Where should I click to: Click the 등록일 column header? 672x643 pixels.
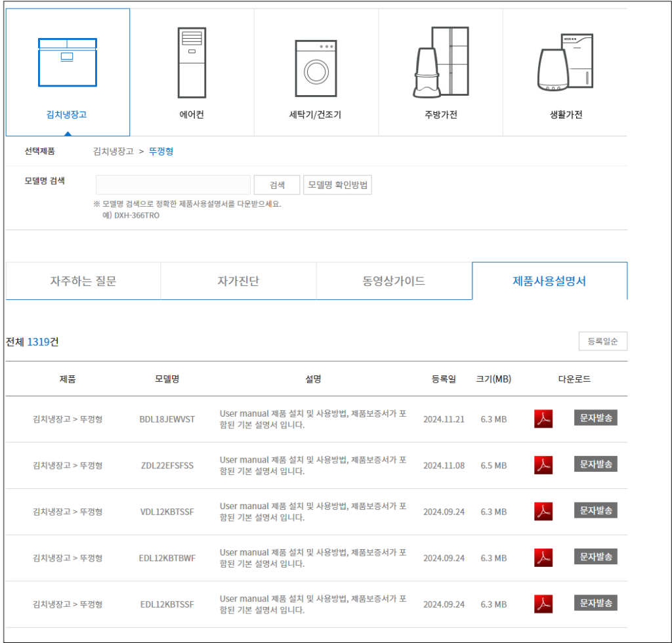pos(444,379)
